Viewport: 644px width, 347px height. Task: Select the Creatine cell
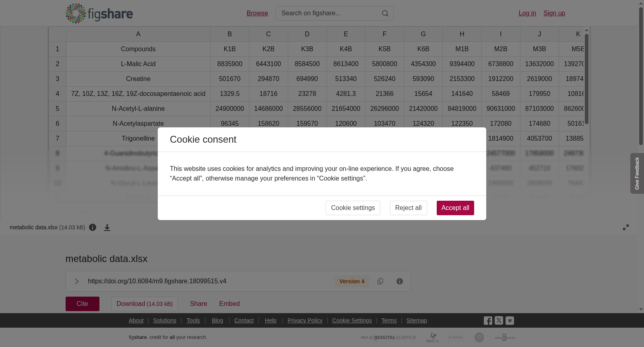(138, 79)
